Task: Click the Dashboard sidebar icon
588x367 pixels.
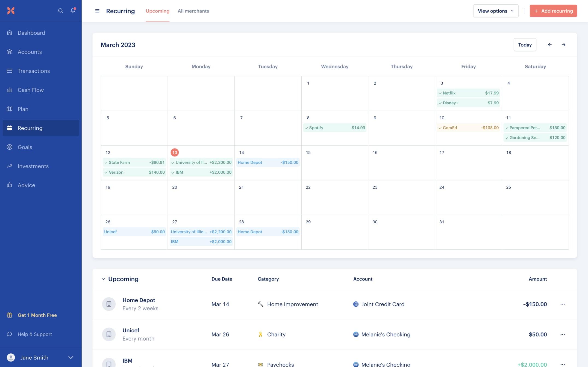Action: pyautogui.click(x=9, y=32)
